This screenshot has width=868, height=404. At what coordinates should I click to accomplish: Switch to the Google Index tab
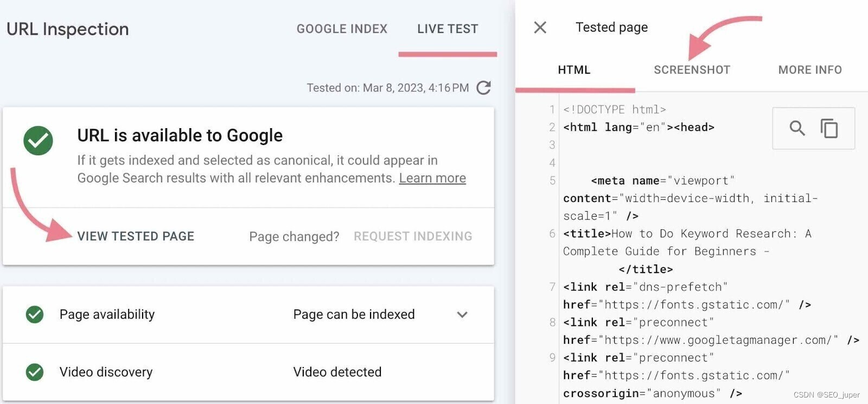[342, 29]
